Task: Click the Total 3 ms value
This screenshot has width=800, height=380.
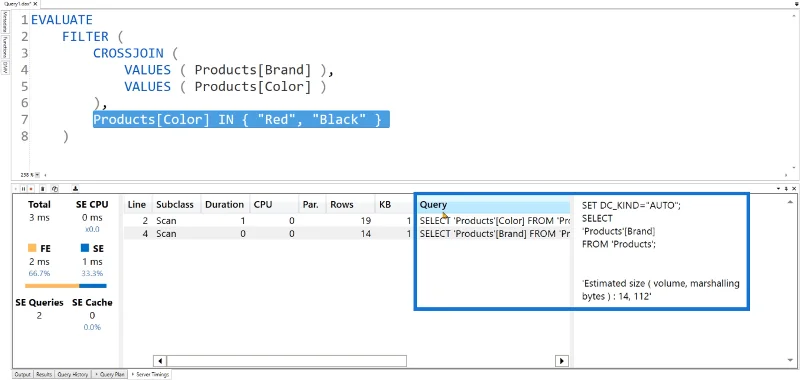Action: [39, 218]
